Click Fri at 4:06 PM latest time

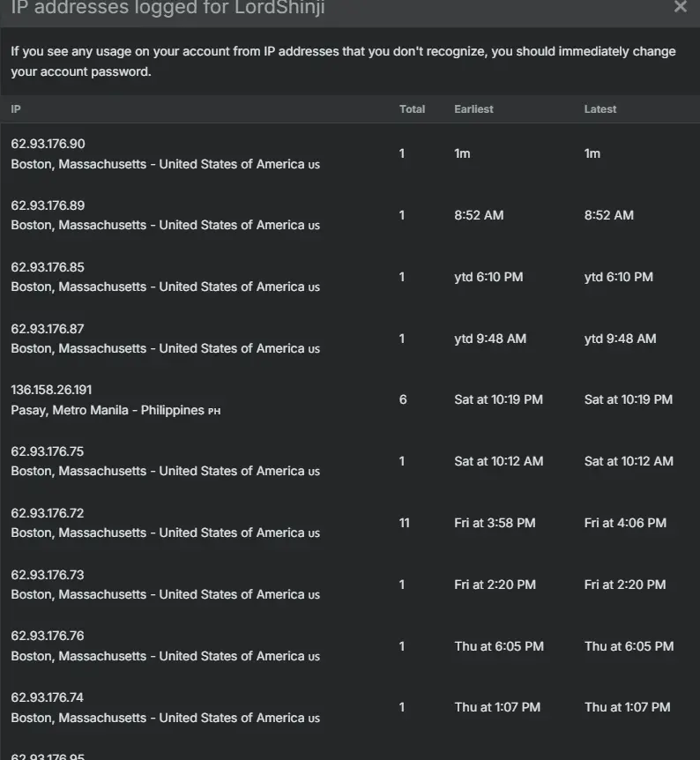[x=625, y=523]
